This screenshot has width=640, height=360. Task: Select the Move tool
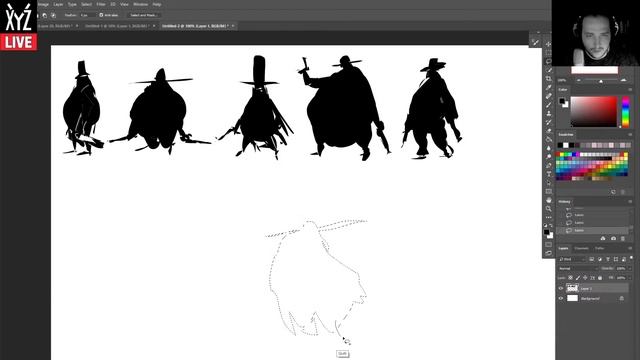point(548,44)
